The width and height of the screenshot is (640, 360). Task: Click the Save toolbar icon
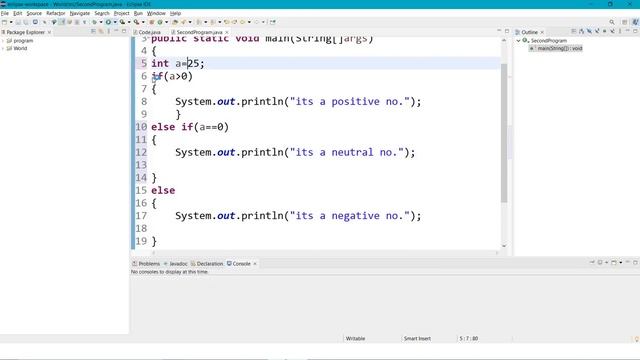coord(18,22)
